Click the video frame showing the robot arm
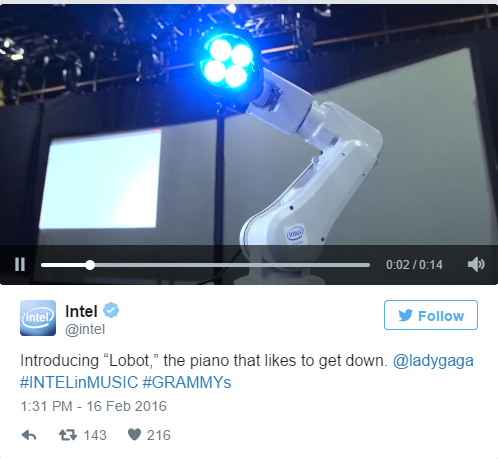 (249, 125)
